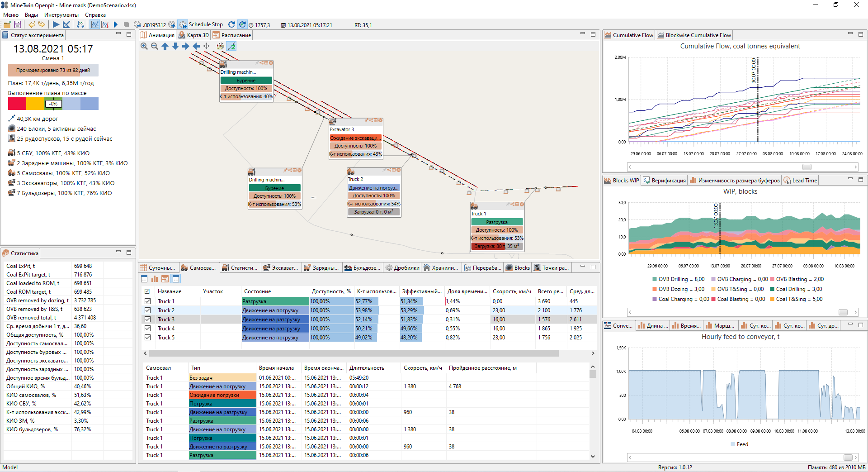Click the Zoom out magnifier on the animation map

155,46
